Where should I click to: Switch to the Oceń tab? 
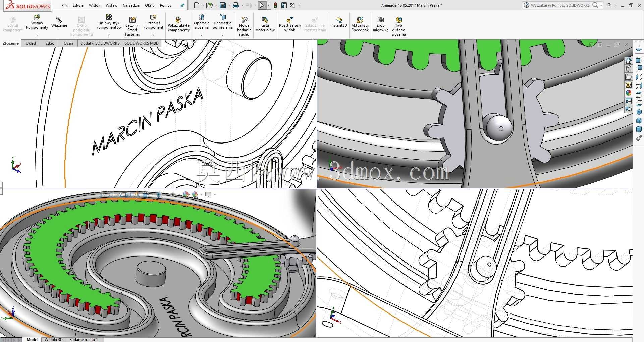[x=68, y=43]
